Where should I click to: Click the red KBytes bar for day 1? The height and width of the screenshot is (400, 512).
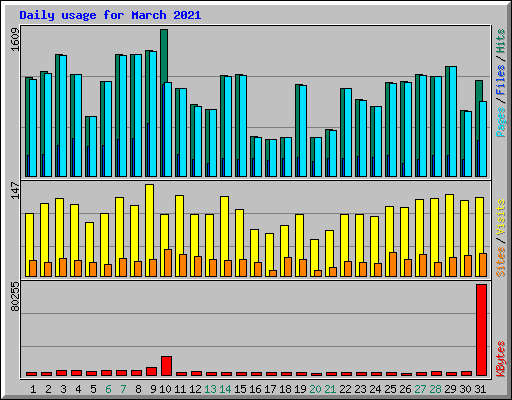[x=31, y=374]
